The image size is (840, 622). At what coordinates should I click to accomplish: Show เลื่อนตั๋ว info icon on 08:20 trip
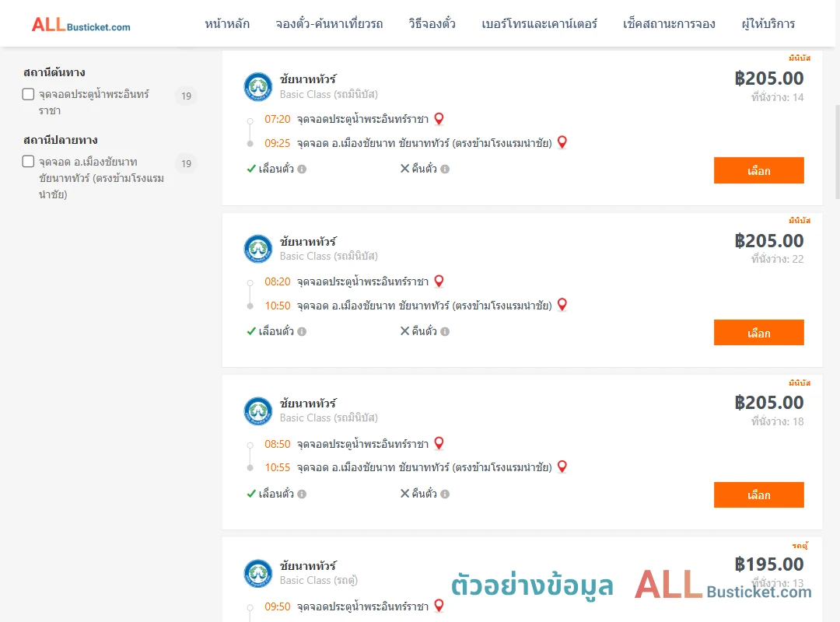(x=302, y=332)
